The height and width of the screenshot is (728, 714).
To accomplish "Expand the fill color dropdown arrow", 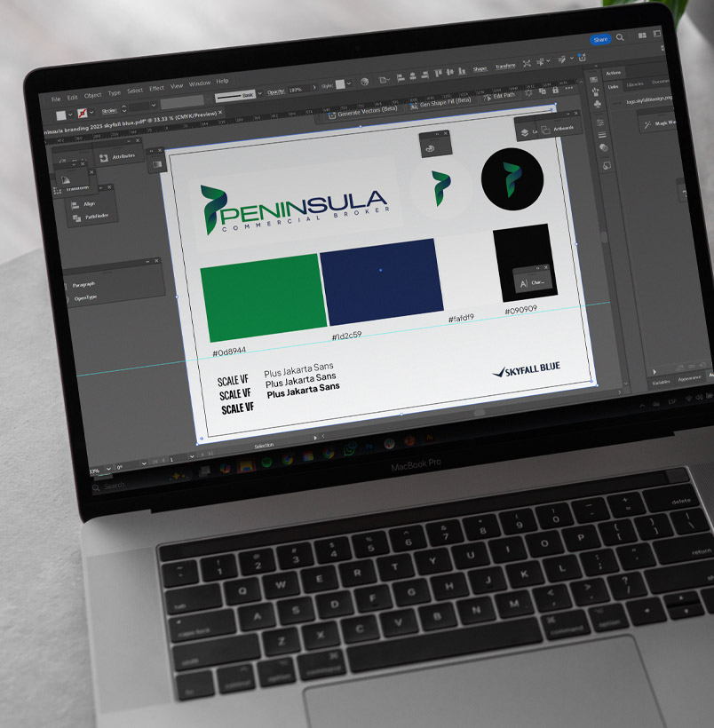I will (x=70, y=115).
